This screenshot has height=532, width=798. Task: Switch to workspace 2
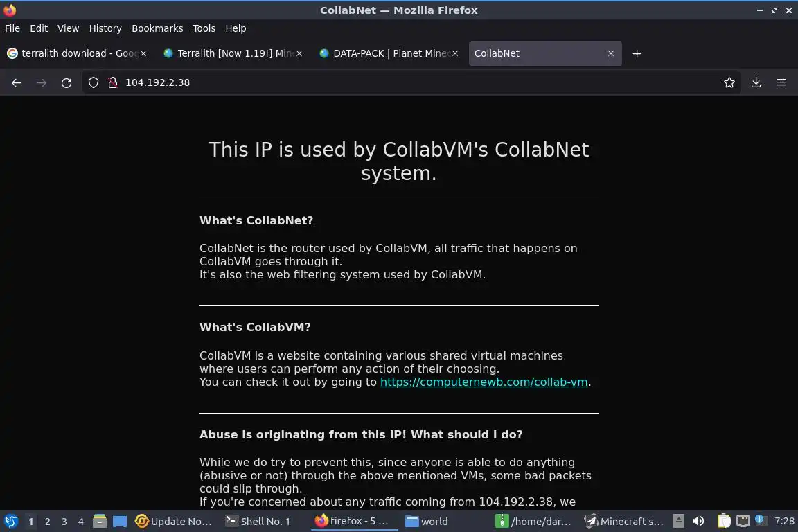pos(47,522)
